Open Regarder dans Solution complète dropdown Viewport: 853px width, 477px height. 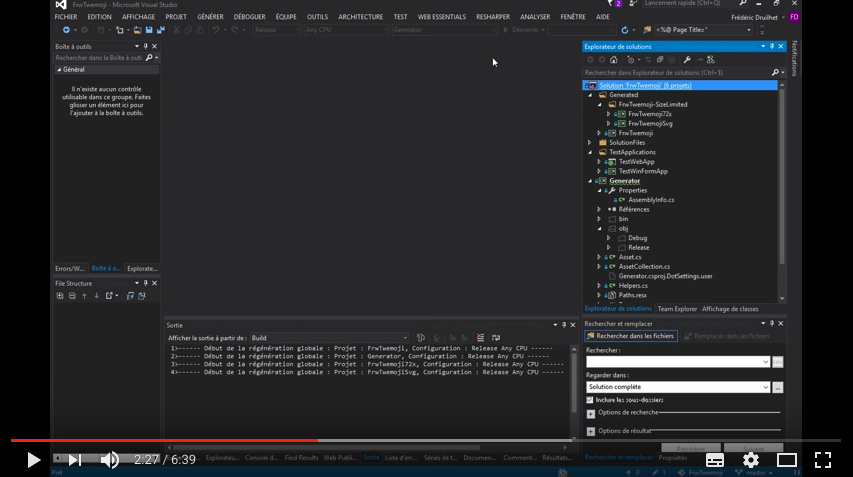[x=678, y=387]
